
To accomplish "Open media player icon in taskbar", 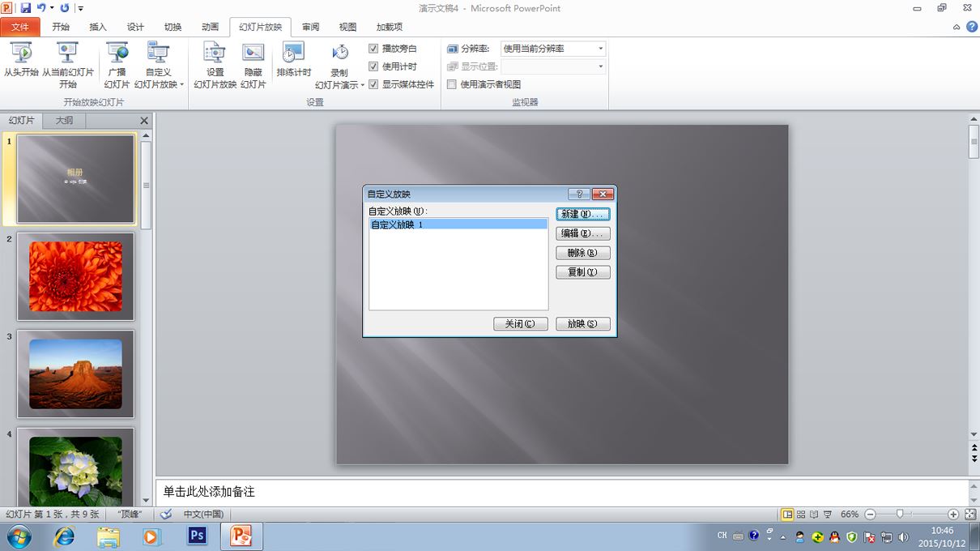I will coord(151,536).
